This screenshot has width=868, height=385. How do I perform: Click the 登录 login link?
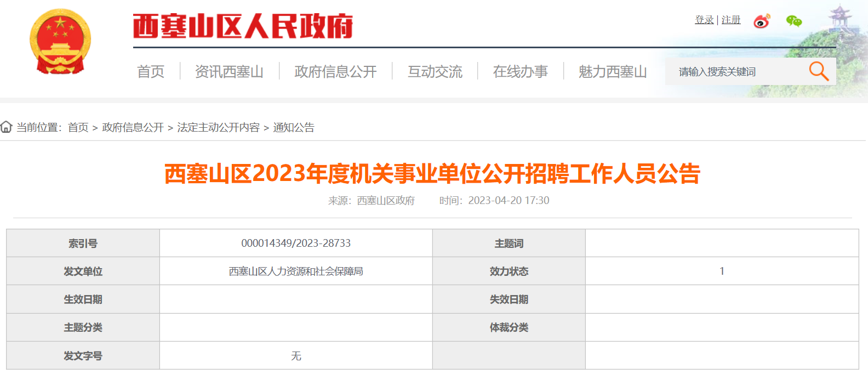tap(704, 20)
